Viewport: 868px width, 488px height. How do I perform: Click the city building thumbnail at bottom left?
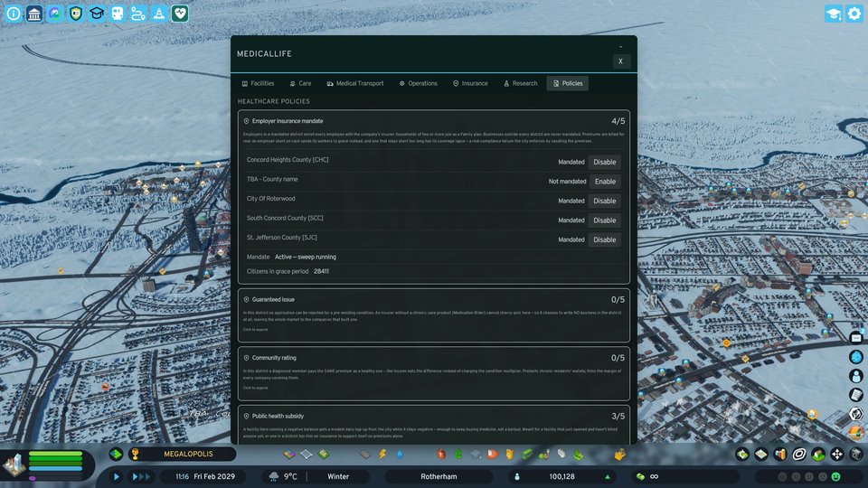coord(14,465)
